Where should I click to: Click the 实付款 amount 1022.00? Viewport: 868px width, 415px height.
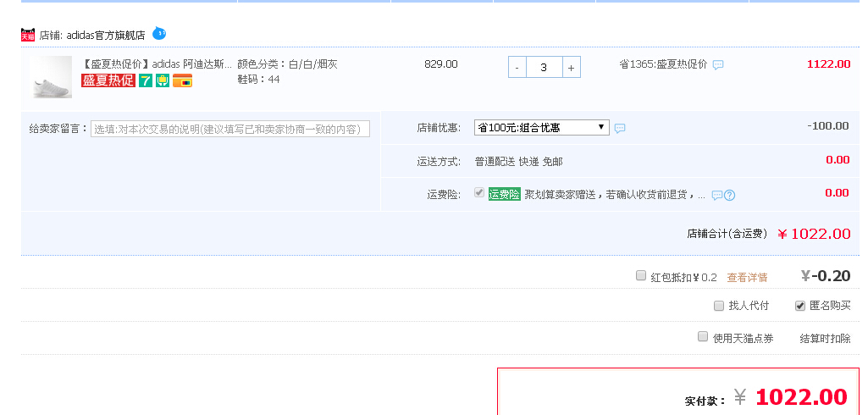[801, 397]
